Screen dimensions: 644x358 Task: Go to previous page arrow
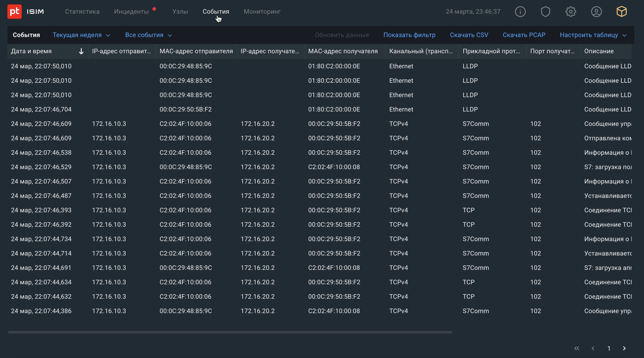(593, 348)
